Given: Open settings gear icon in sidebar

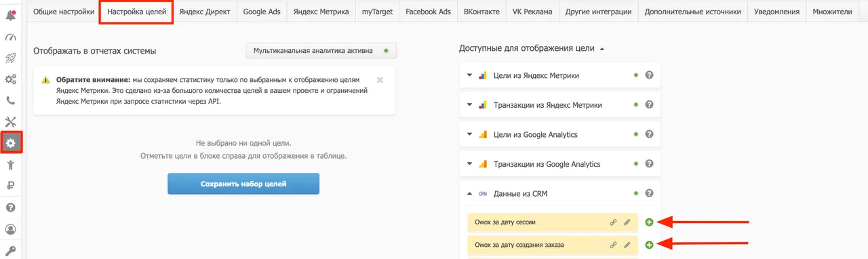Looking at the screenshot, I should click(x=11, y=143).
